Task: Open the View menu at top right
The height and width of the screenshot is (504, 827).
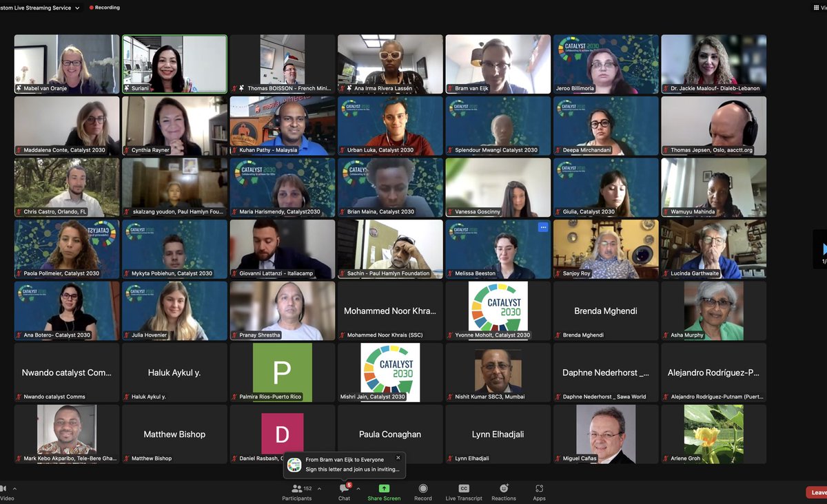Action: (x=820, y=8)
